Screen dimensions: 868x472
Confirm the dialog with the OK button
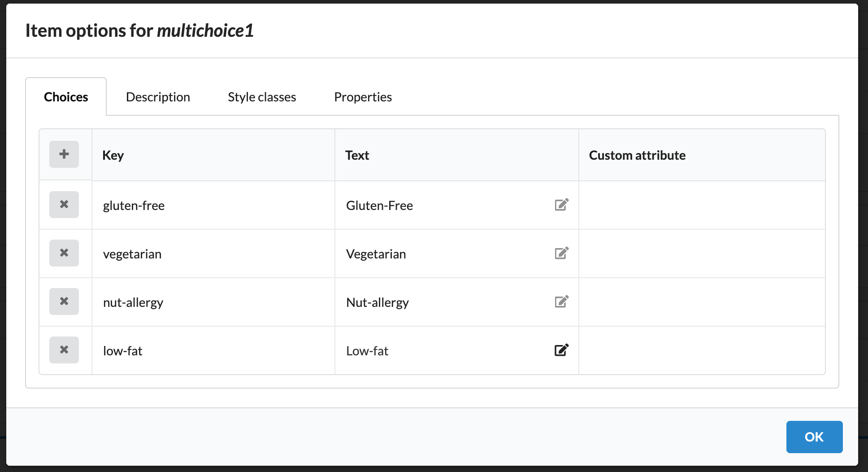(814, 437)
